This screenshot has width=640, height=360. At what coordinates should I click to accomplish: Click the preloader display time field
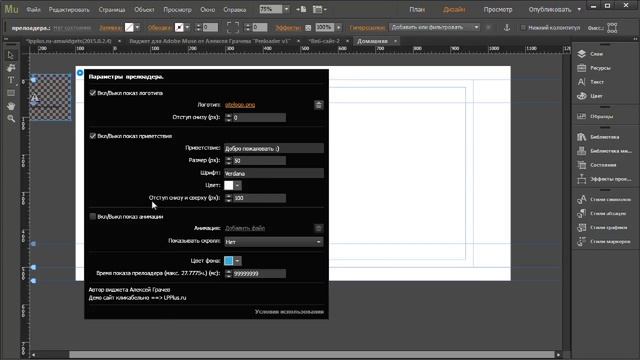pyautogui.click(x=259, y=273)
